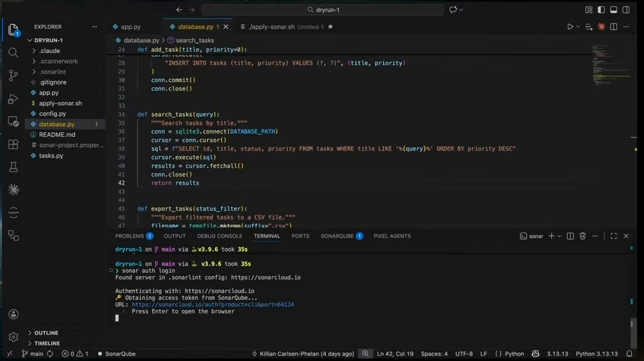The image size is (644, 361).
Task: Open the run options dropdown arrow
Action: [x=578, y=27]
